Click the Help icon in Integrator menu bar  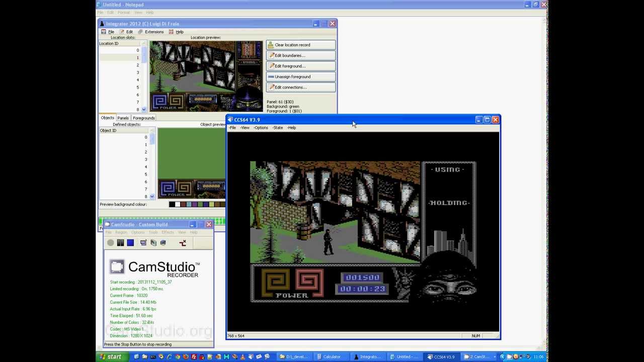click(x=171, y=32)
